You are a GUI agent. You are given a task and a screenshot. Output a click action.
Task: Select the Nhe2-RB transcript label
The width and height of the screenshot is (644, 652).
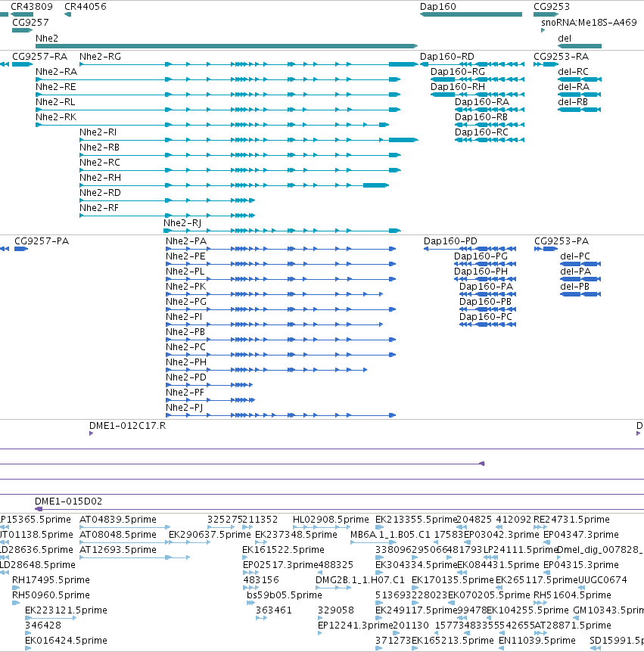[99, 147]
